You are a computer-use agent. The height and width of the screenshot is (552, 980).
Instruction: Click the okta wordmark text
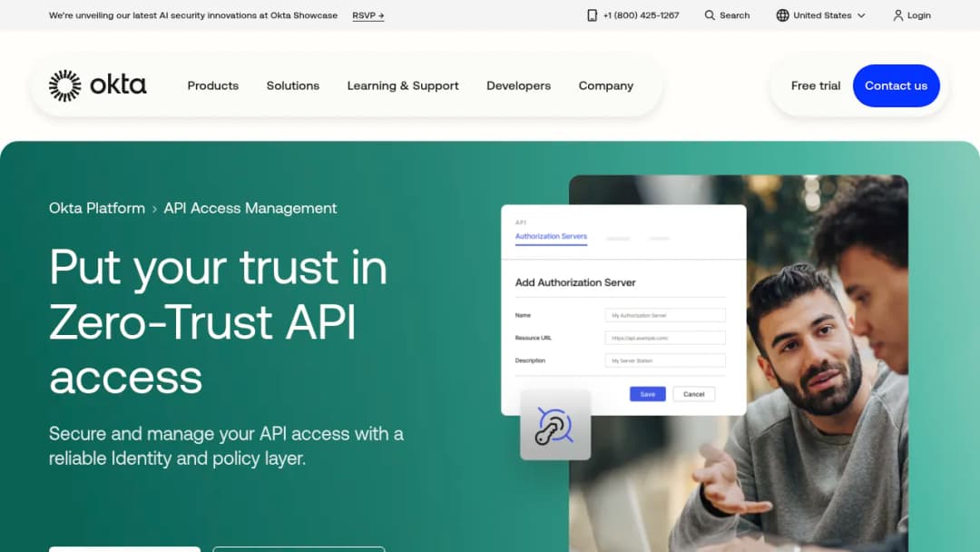tap(118, 84)
